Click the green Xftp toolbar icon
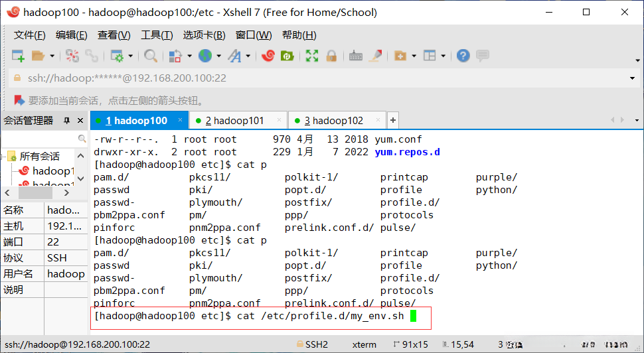Screen dimensions: 644x353 287,56
